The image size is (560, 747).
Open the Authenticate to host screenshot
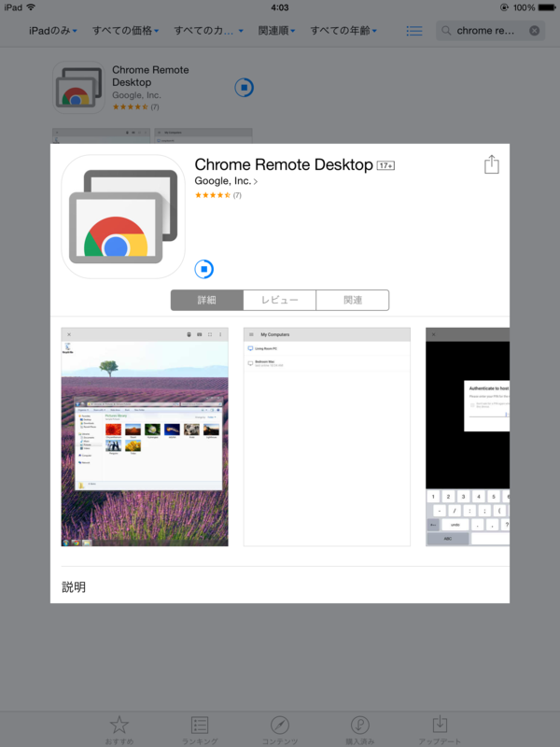(x=468, y=437)
